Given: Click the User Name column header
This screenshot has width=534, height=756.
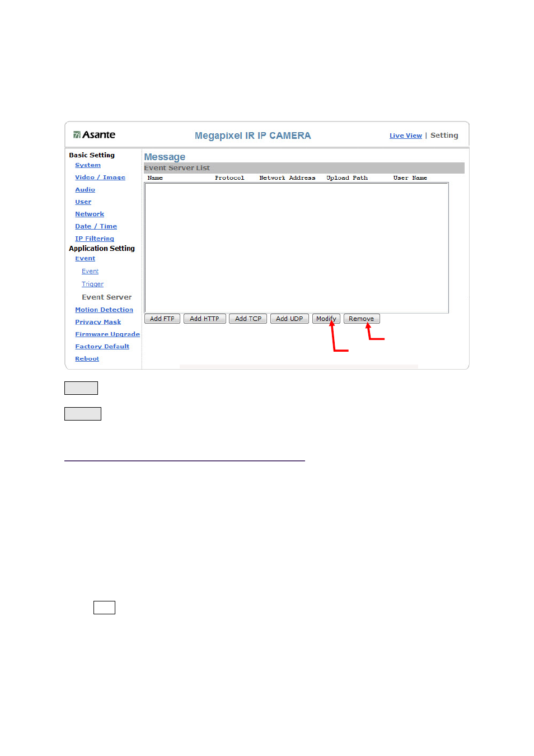Looking at the screenshot, I should tap(410, 178).
